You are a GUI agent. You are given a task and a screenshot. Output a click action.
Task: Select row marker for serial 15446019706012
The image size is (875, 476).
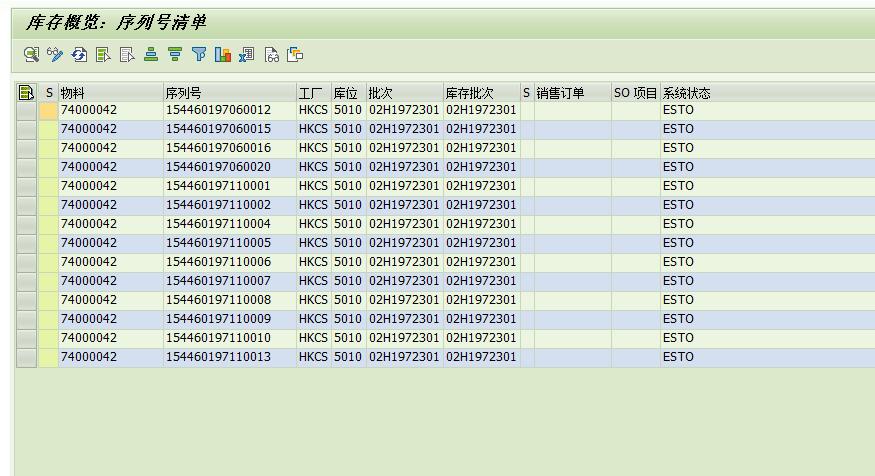pos(26,110)
